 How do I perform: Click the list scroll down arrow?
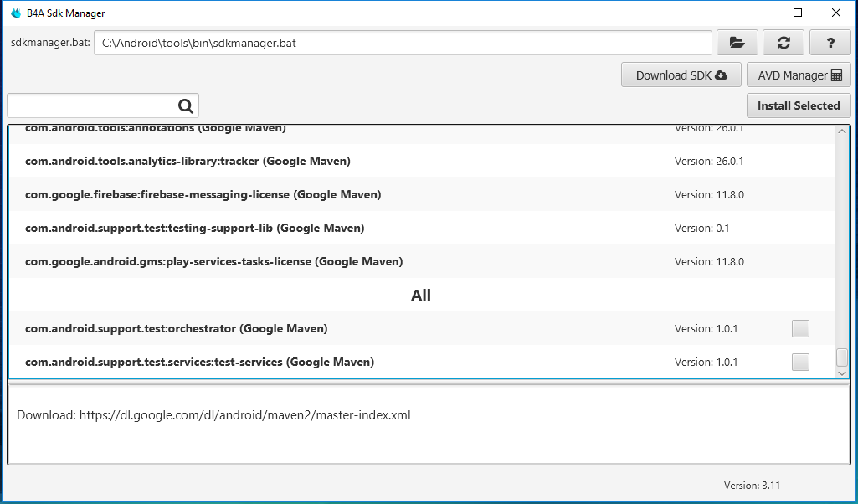point(842,373)
